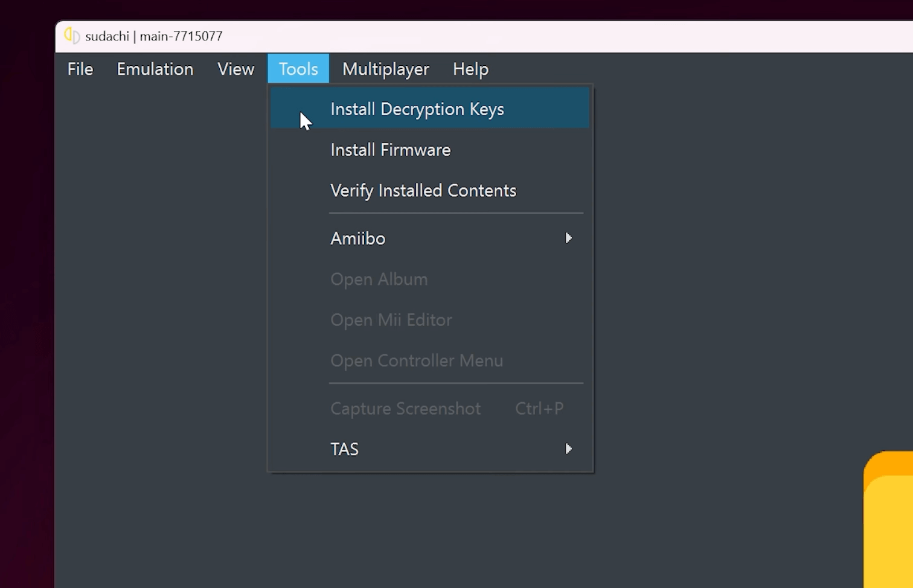Click Capture Screenshot menu item
Image resolution: width=913 pixels, height=588 pixels.
pos(405,409)
